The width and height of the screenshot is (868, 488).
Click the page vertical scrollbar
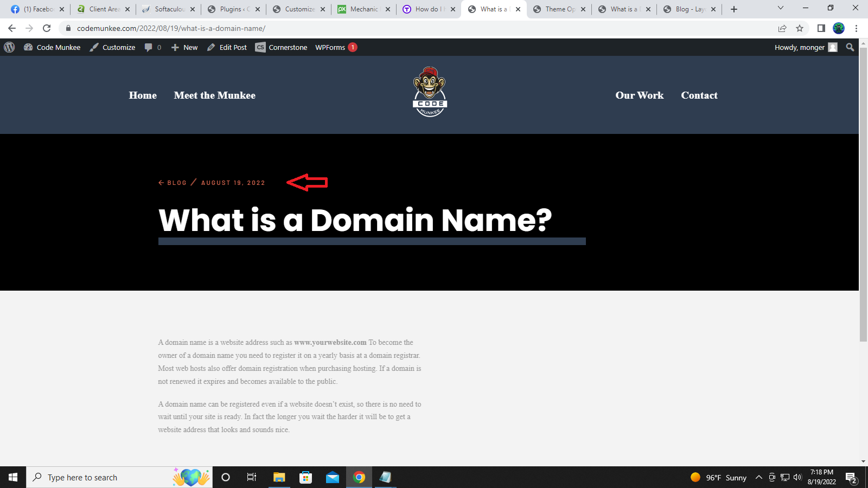863,195
